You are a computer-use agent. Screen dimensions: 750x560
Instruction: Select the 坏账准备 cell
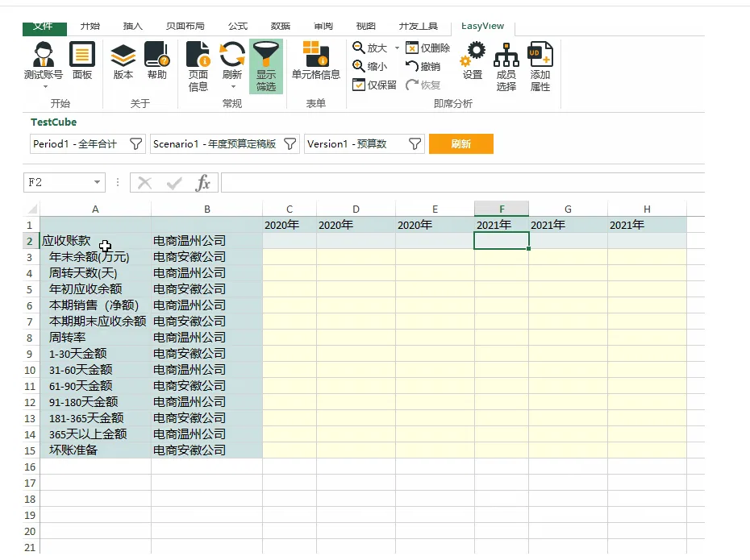[x=96, y=450]
